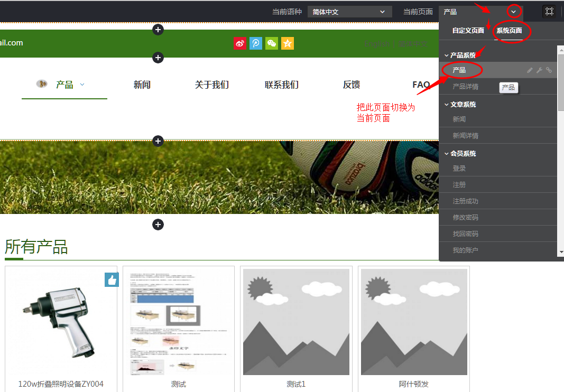Click the grid layout icon in top-right corner
The height and width of the screenshot is (392, 564).
click(x=549, y=11)
